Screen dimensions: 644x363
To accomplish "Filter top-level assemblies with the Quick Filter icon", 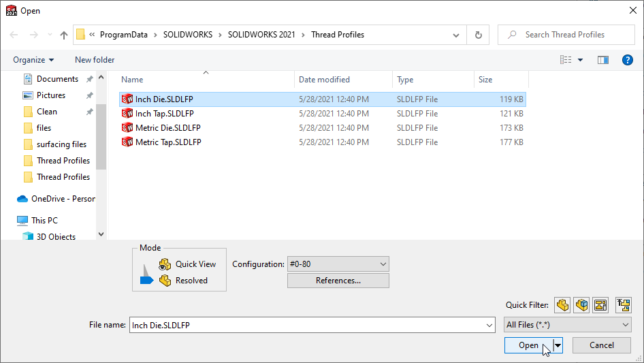I will coord(624,305).
